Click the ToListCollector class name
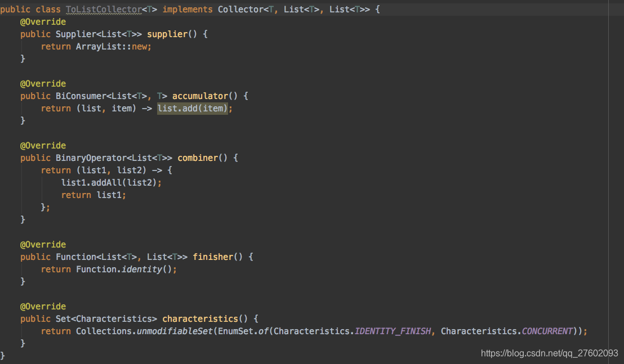 click(104, 9)
